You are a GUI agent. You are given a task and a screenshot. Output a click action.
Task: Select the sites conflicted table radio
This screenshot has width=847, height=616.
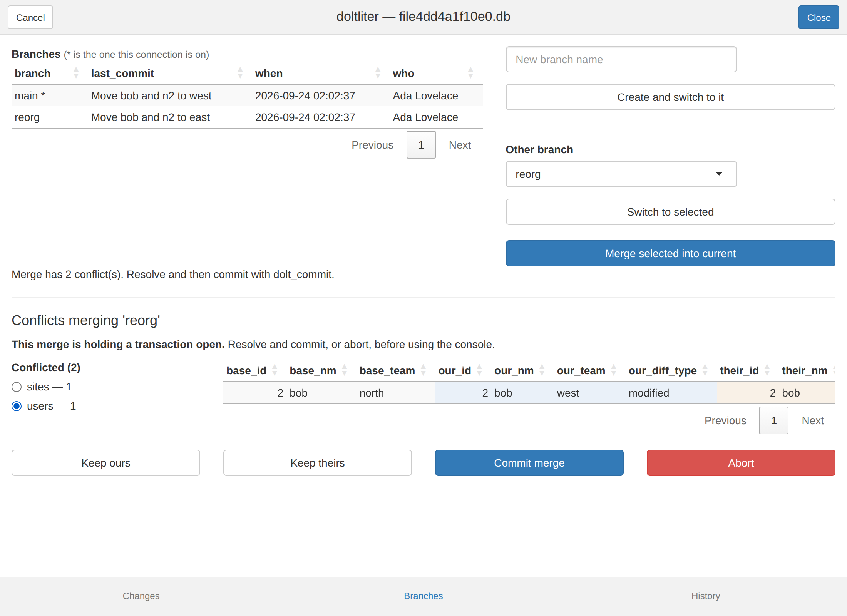coord(17,387)
